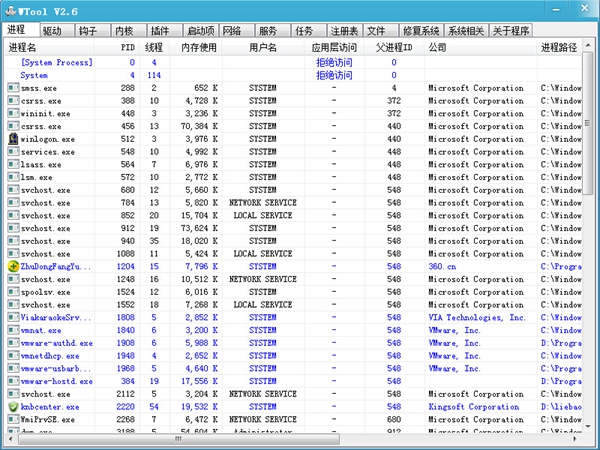Image resolution: width=600 pixels, height=450 pixels.
Task: Click the smss.exe process icon
Action: [13, 88]
